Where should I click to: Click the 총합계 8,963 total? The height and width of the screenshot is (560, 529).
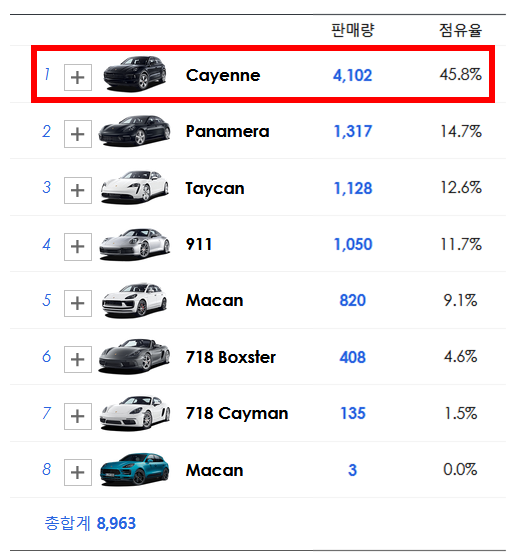coord(90,523)
